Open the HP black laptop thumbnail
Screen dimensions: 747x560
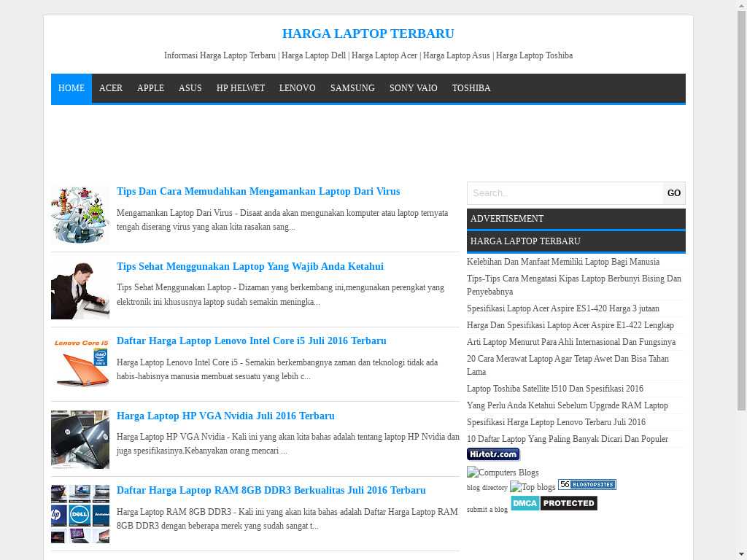pyautogui.click(x=80, y=440)
